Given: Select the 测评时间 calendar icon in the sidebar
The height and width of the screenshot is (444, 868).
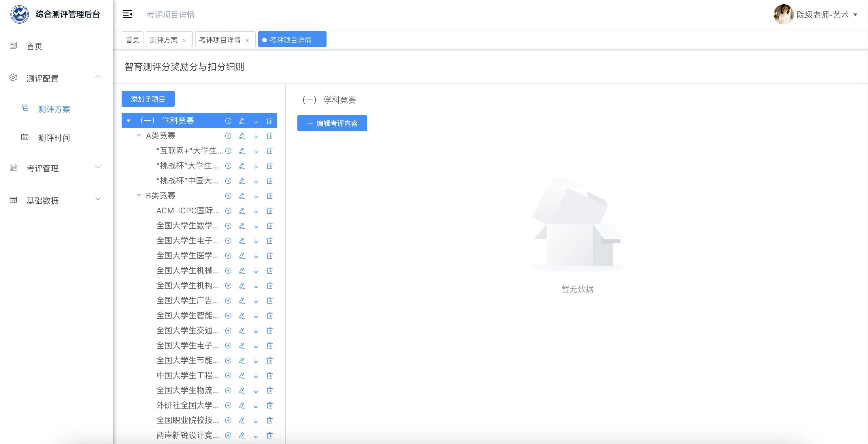Looking at the screenshot, I should [x=24, y=137].
